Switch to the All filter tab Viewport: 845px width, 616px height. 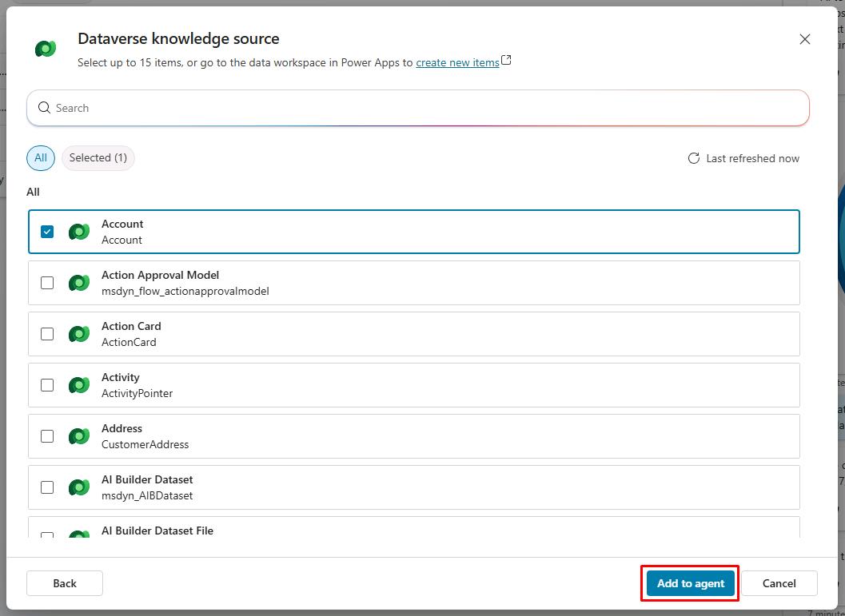pos(41,158)
